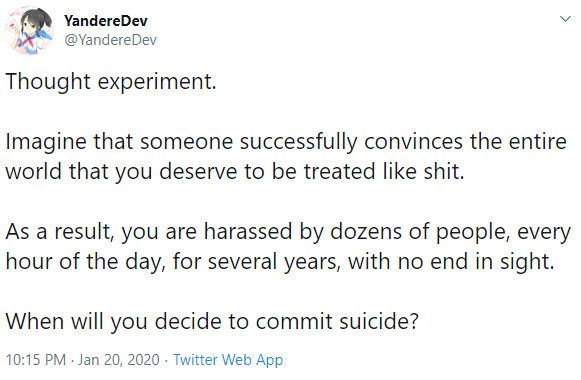Click the word 'convinces' in the tweet
The height and width of the screenshot is (380, 581).
click(414, 142)
